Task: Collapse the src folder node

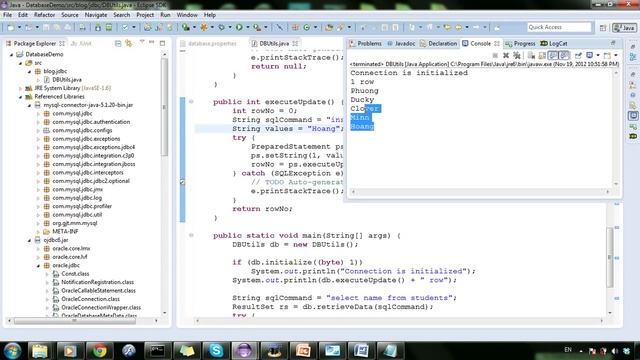Action: 20,63
